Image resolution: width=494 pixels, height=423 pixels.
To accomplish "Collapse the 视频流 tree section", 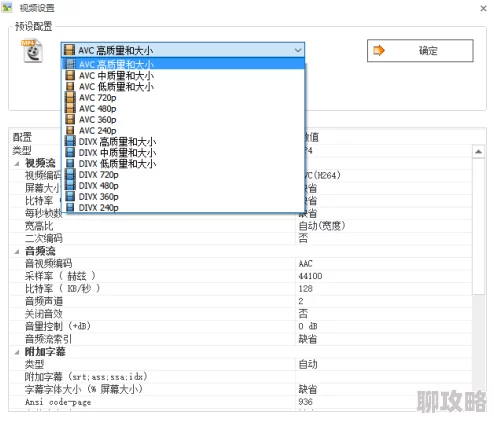I will (x=17, y=163).
